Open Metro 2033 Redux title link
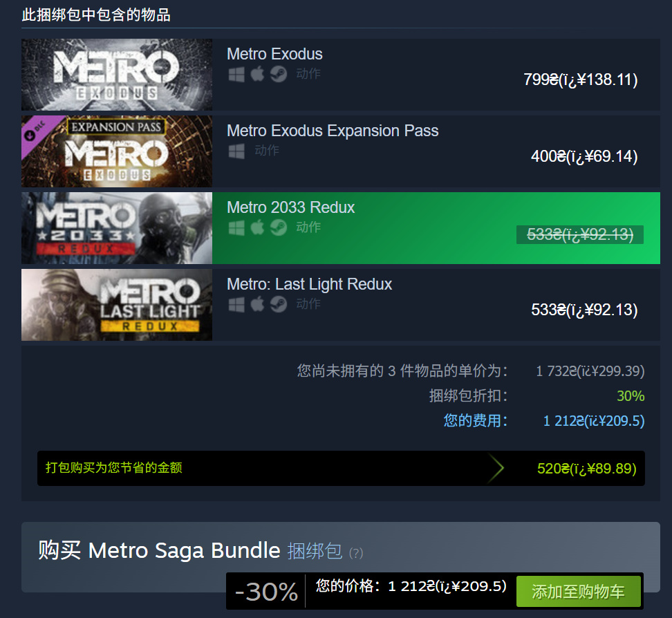Viewport: 672px width, 618px height. click(x=290, y=207)
